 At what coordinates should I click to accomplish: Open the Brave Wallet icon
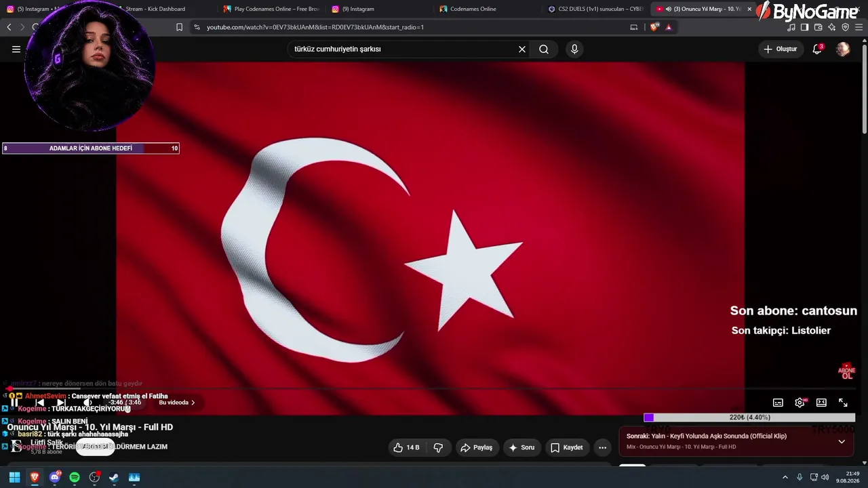[x=818, y=27]
